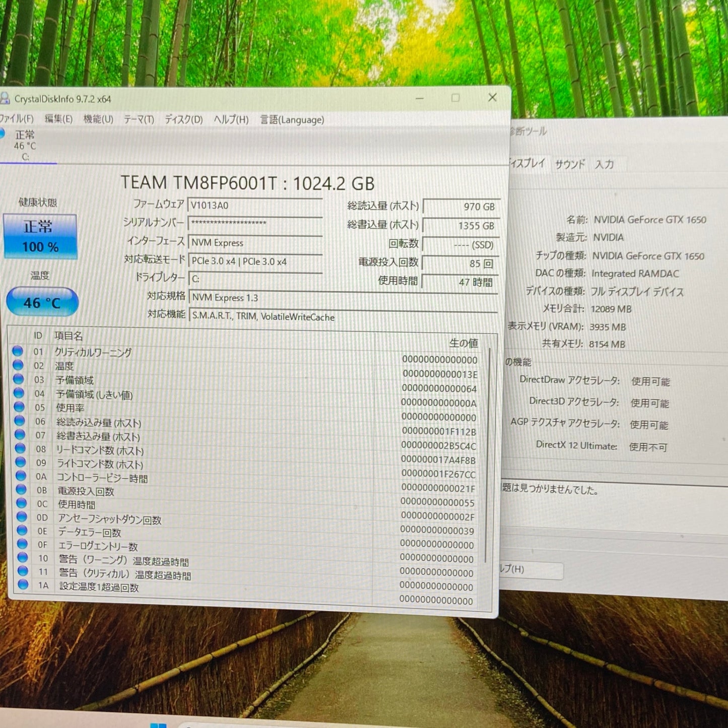Click blue status icon for 警告 (ワーニング) 温度超過時間 row

[x=23, y=557]
